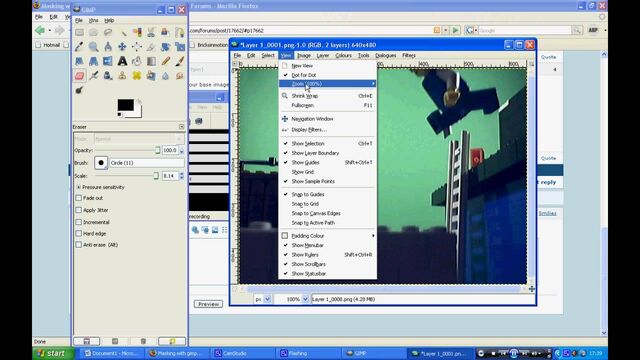Choose New View from the View menu
This screenshot has width=640, height=360.
tap(327, 66)
